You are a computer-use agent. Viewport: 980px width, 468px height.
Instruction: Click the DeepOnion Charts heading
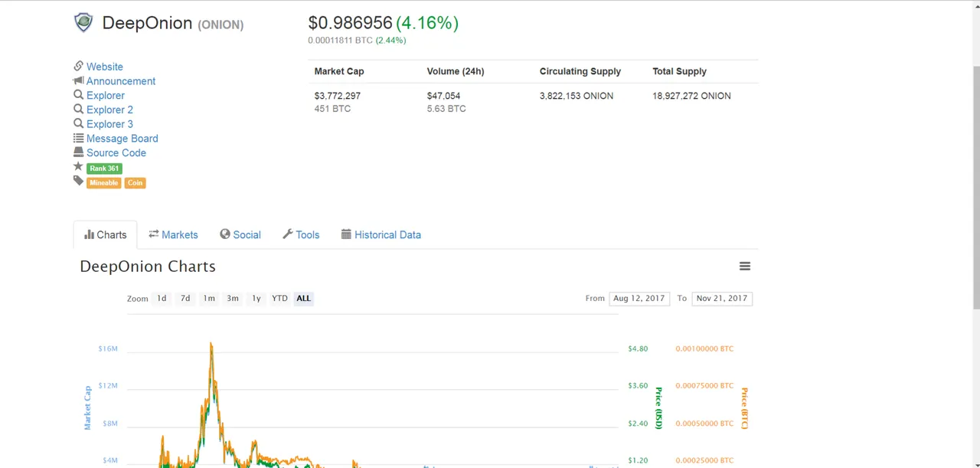coord(148,267)
